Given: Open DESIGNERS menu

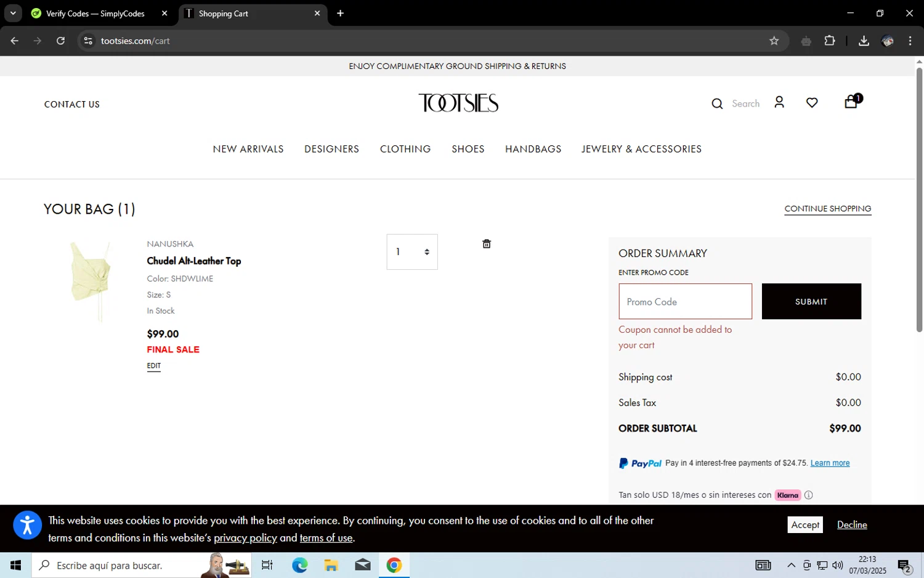Looking at the screenshot, I should [x=331, y=149].
